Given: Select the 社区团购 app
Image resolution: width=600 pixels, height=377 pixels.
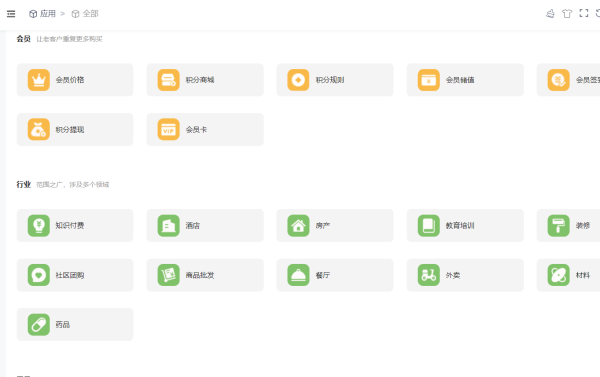Looking at the screenshot, I should 75,275.
